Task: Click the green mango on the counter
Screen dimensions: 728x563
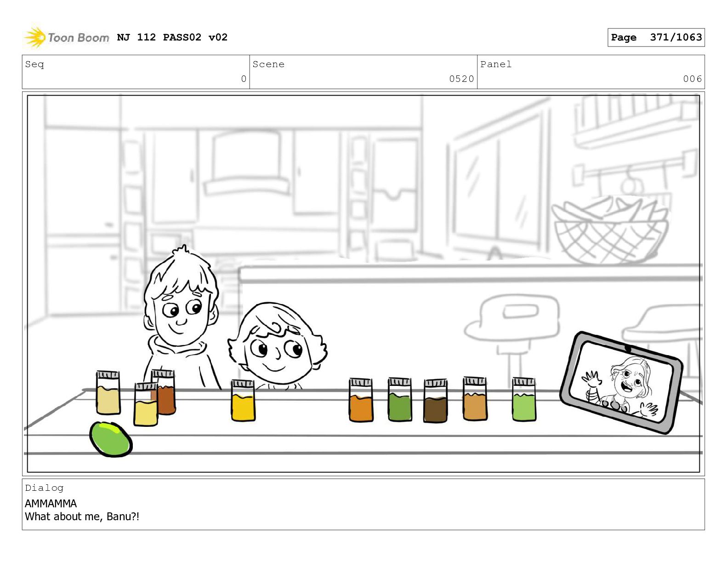Action: click(111, 439)
